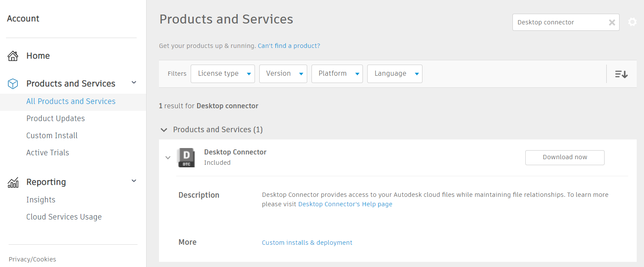
Task: Collapse the Products and Services (1) results group
Action: 163,130
